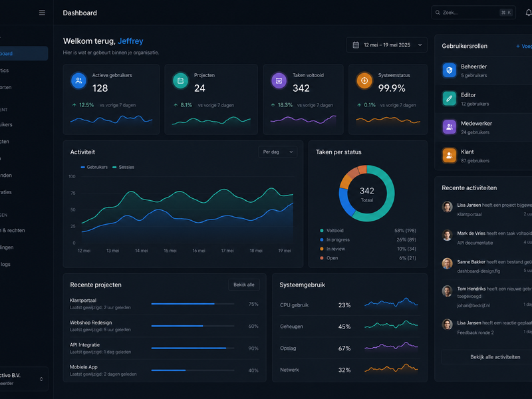Click the 12.5% growth indicator
Screen dimensions: 532x399
(x=82, y=105)
